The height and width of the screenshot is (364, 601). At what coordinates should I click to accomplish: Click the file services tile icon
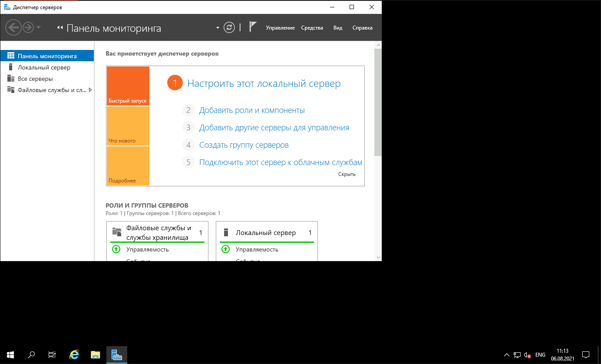pos(116,232)
